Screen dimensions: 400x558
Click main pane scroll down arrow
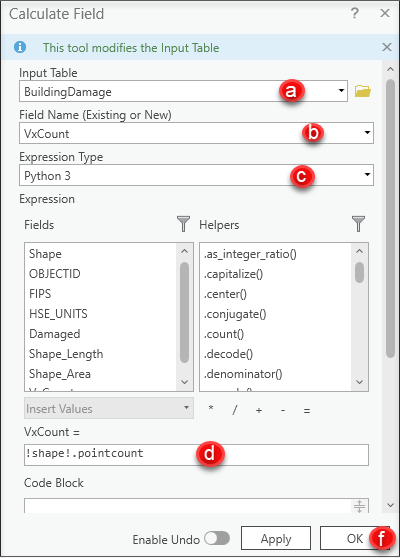point(390,505)
